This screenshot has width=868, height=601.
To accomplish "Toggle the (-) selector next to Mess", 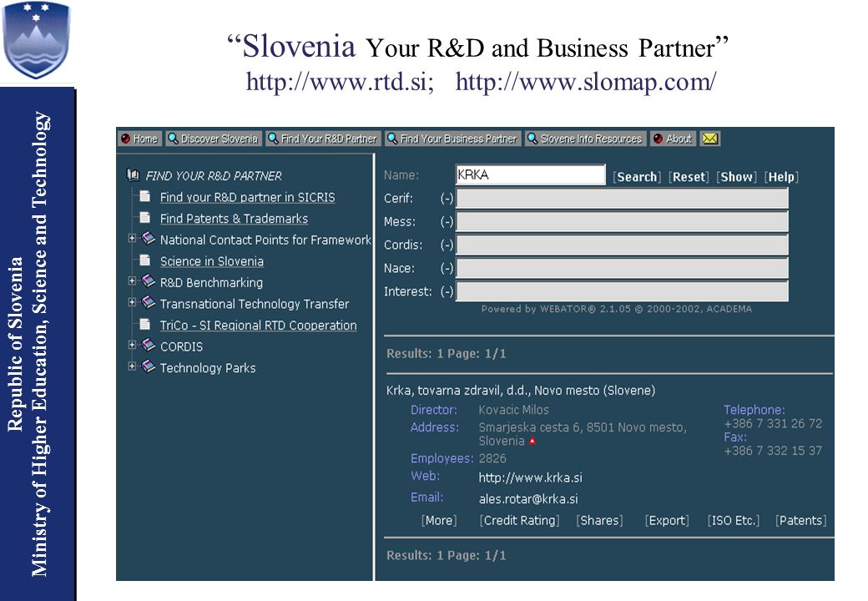I will [x=447, y=222].
